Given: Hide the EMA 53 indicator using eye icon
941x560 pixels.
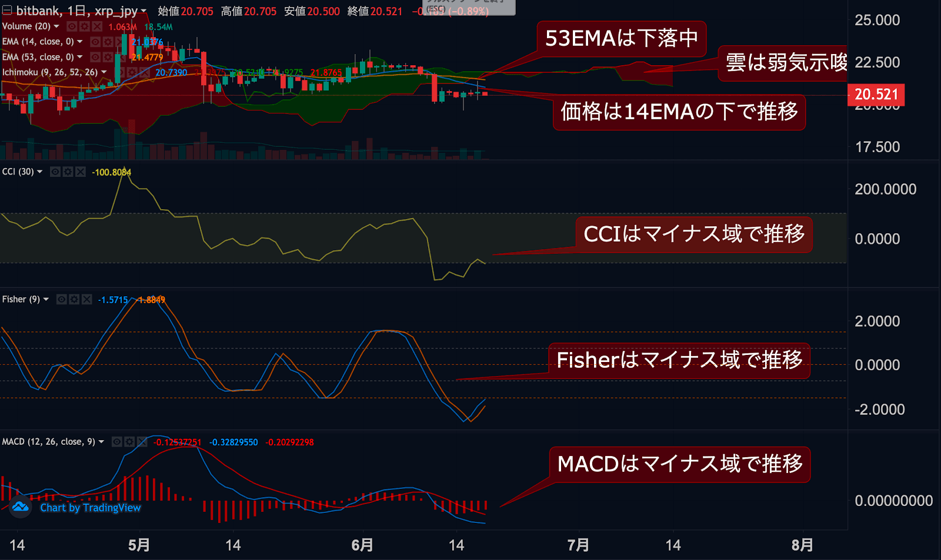Looking at the screenshot, I should (95, 57).
